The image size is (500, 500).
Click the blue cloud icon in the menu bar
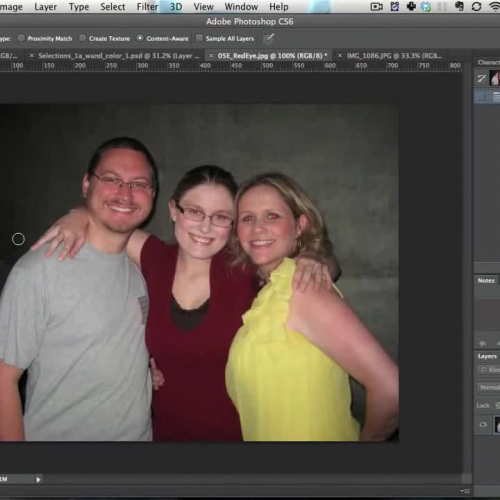pos(426,7)
